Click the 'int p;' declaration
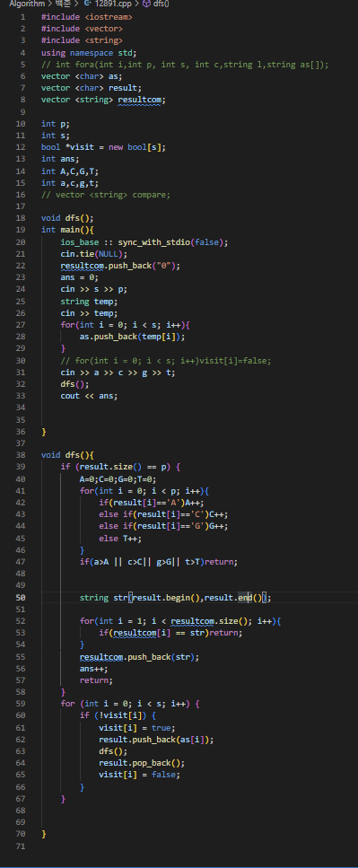This screenshot has height=868, width=358. (56, 124)
